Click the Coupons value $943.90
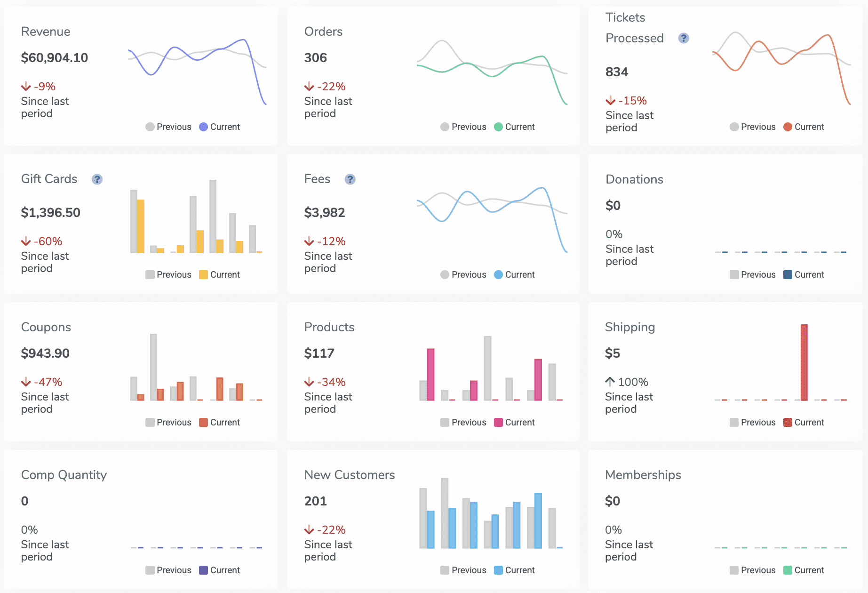This screenshot has height=593, width=868. 45,353
